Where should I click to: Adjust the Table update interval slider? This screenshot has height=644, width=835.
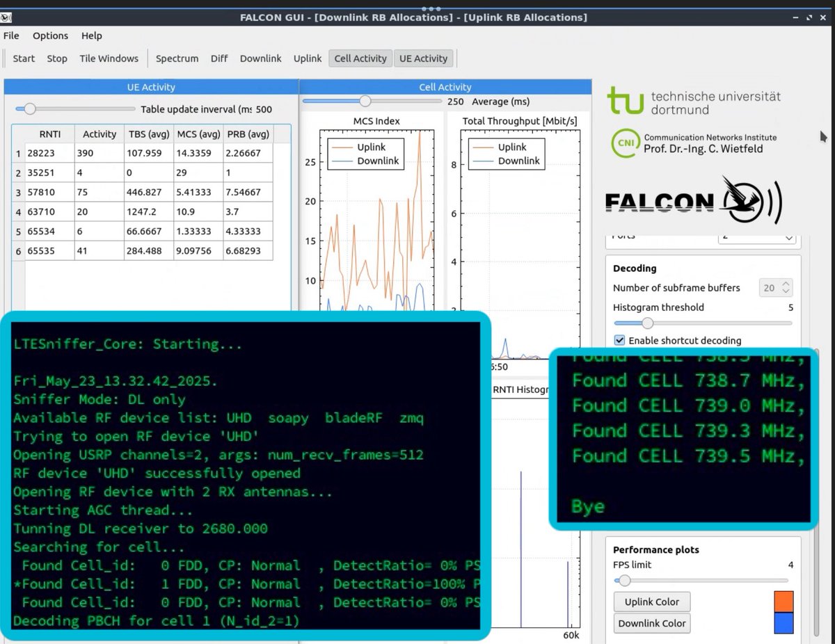(75, 109)
